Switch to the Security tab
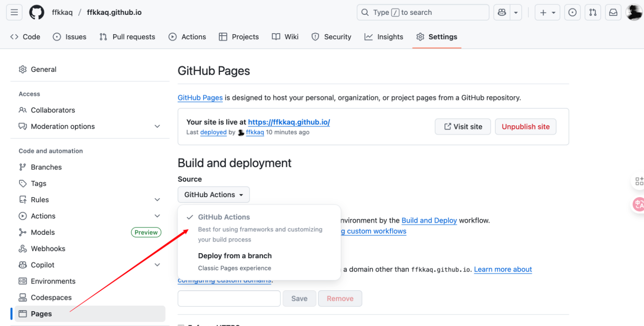 [x=331, y=37]
